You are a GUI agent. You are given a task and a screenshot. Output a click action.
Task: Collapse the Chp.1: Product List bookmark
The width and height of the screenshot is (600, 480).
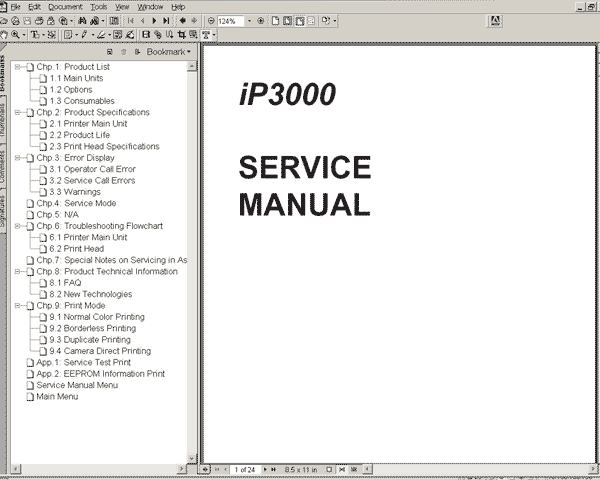pyautogui.click(x=17, y=67)
